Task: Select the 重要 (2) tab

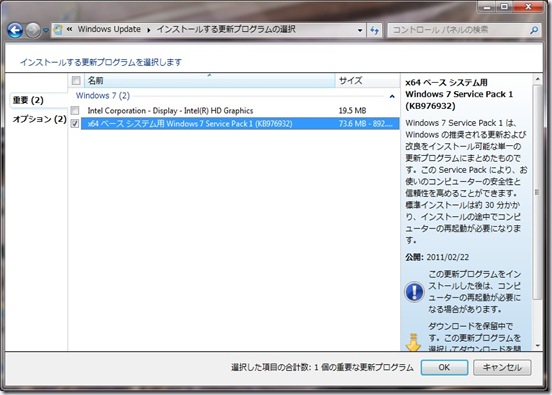Action: coord(28,100)
